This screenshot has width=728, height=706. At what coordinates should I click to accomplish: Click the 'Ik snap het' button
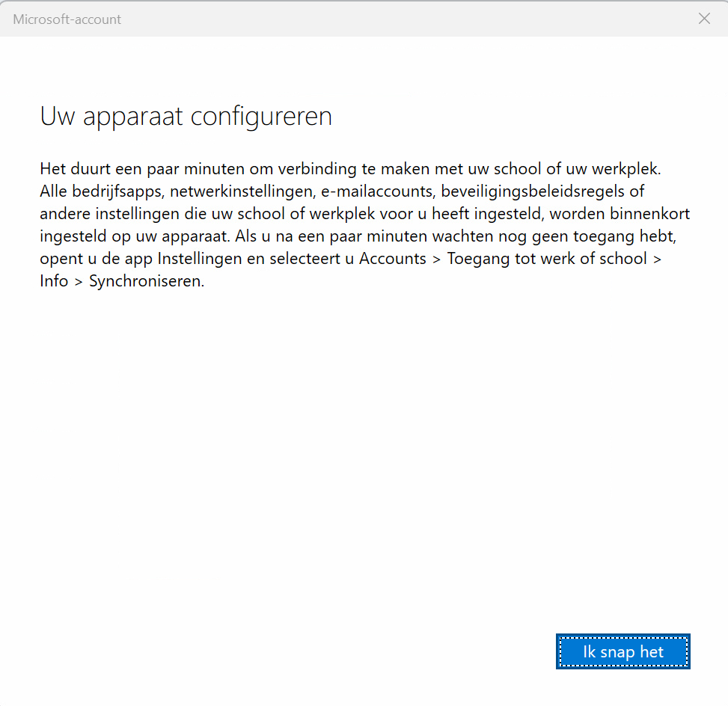click(x=623, y=651)
